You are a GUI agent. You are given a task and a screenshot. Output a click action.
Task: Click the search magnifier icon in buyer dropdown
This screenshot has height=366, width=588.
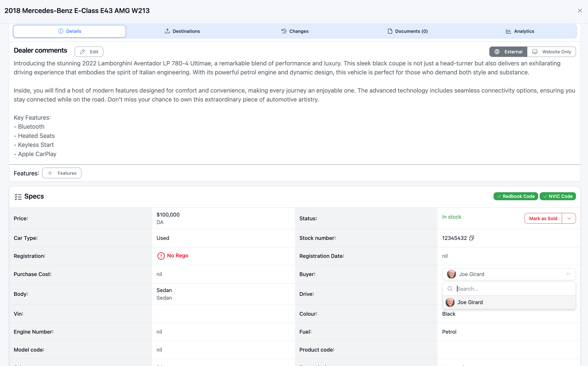tap(450, 289)
